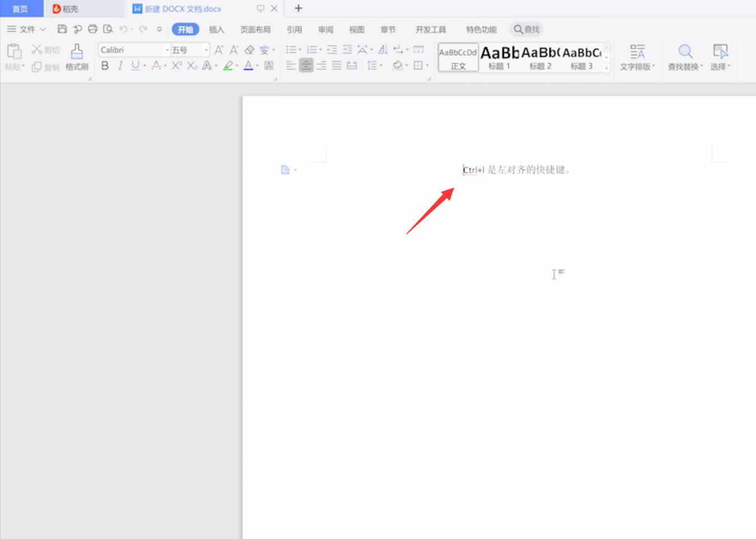Click the Cut (剪切) scissors button
The height and width of the screenshot is (539, 756).
point(45,50)
